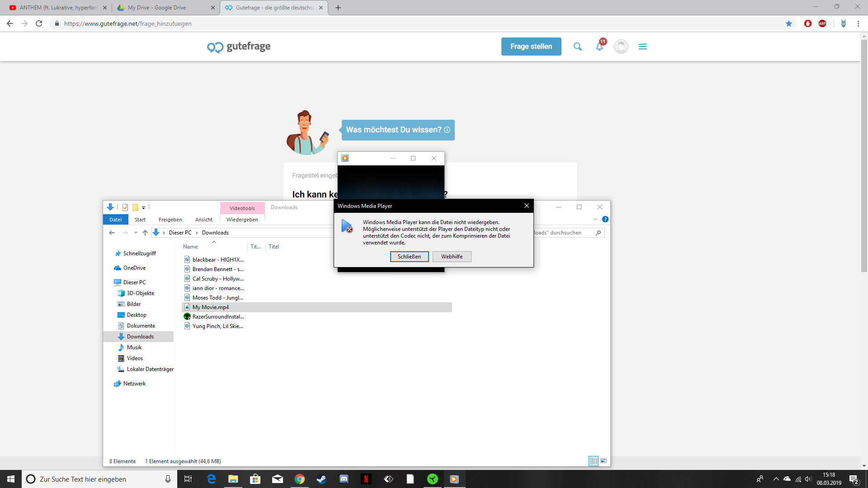Open the Datei menu in Explorer

point(115,220)
